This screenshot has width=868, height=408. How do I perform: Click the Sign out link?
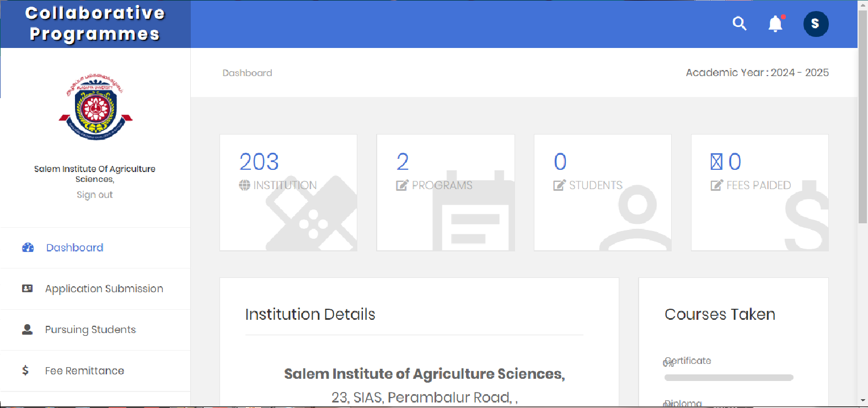pyautogui.click(x=94, y=195)
